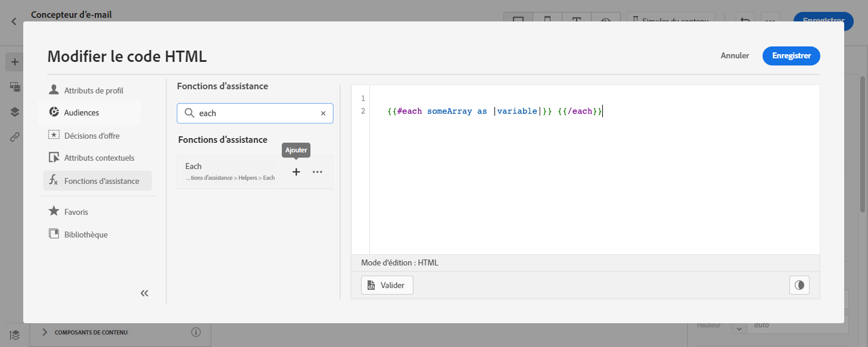This screenshot has height=347, width=868.
Task: Collapse the left navigation pane
Action: coord(144,293)
